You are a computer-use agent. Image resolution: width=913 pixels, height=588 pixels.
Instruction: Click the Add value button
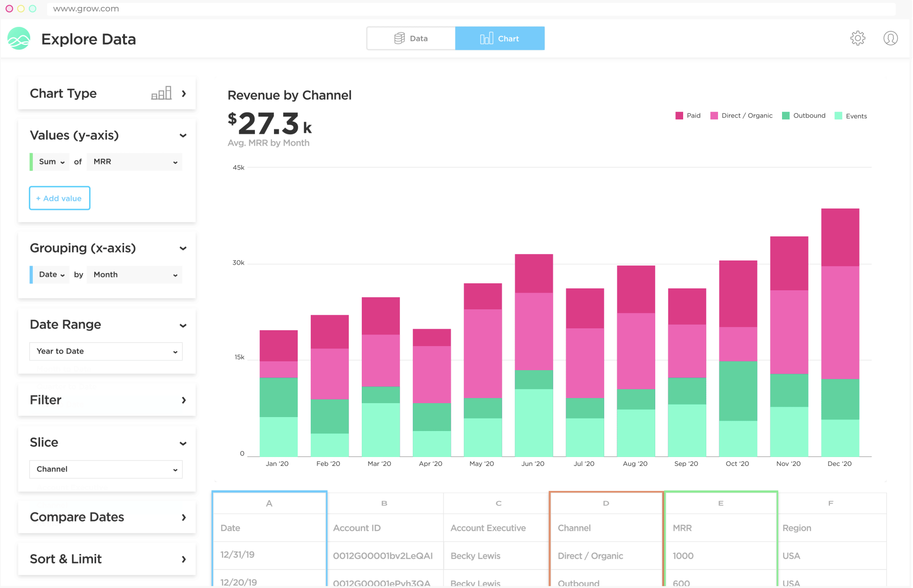tap(59, 198)
